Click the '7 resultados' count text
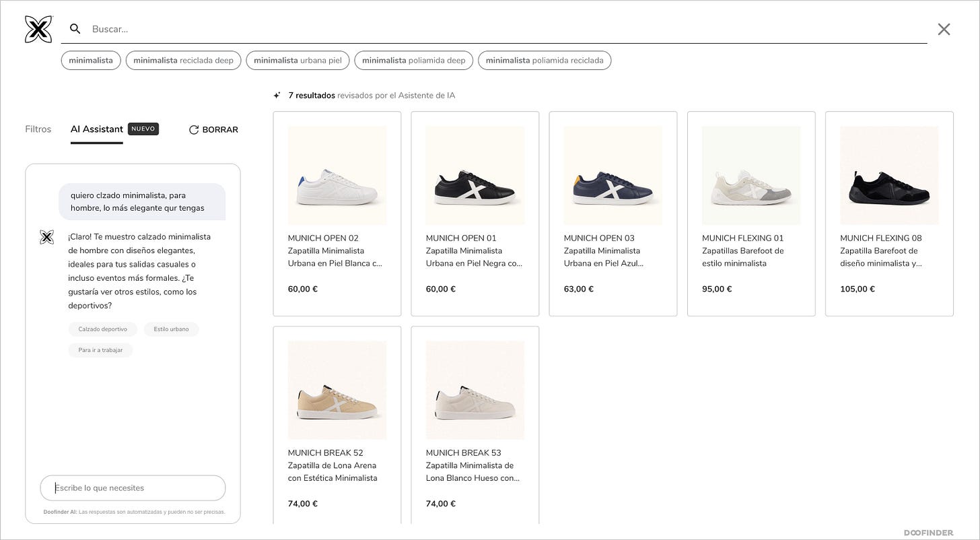980x540 pixels. (312, 96)
